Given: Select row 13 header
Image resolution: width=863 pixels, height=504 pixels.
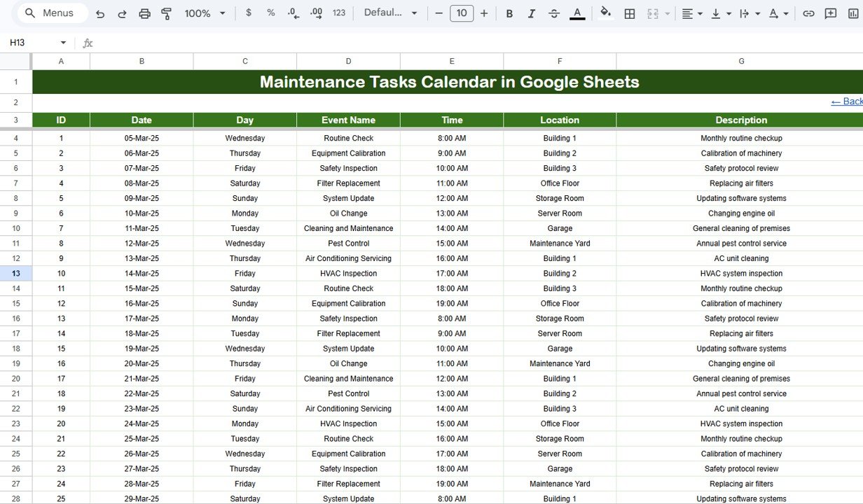Looking at the screenshot, I should tap(15, 274).
